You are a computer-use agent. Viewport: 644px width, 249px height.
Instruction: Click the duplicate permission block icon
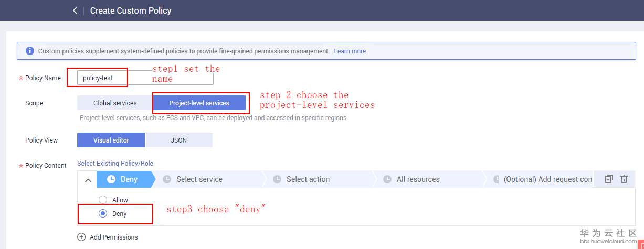pos(608,179)
